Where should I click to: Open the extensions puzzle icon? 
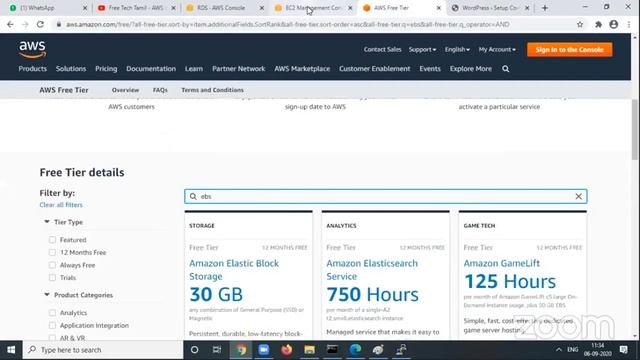(x=598, y=24)
